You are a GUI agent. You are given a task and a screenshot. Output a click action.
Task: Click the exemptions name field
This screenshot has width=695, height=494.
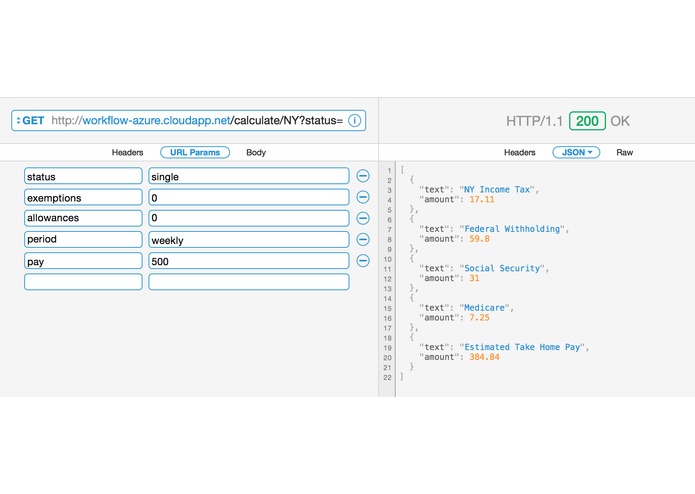click(x=83, y=197)
